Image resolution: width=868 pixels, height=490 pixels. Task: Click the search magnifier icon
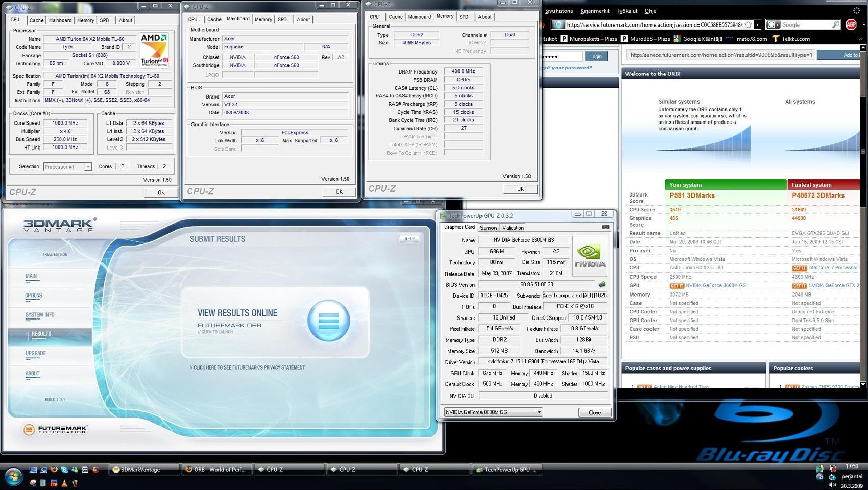(x=835, y=24)
